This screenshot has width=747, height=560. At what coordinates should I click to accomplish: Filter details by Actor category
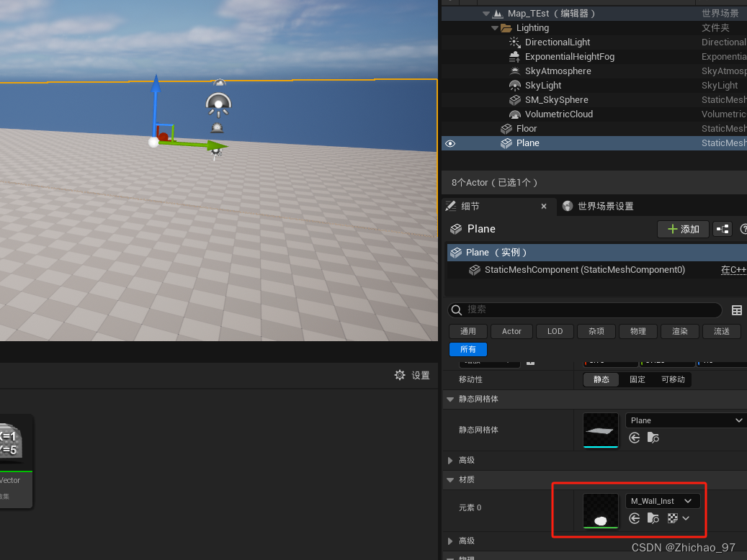coord(511,331)
